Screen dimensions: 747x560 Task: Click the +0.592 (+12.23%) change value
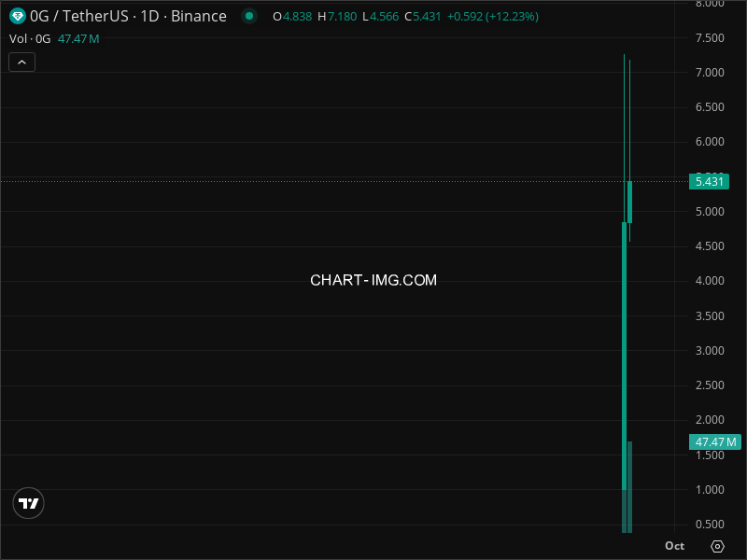(x=492, y=17)
